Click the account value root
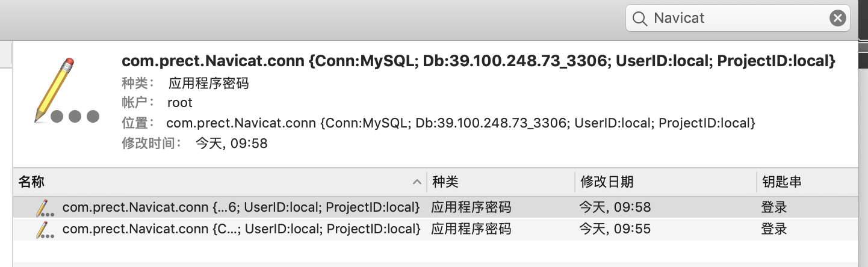Screen dimensions: 868x267 point(180,103)
